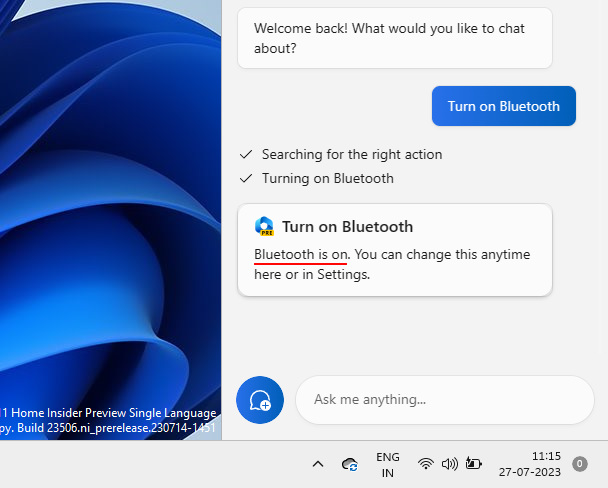Click the battery status icon
This screenshot has width=608, height=488.
point(473,464)
